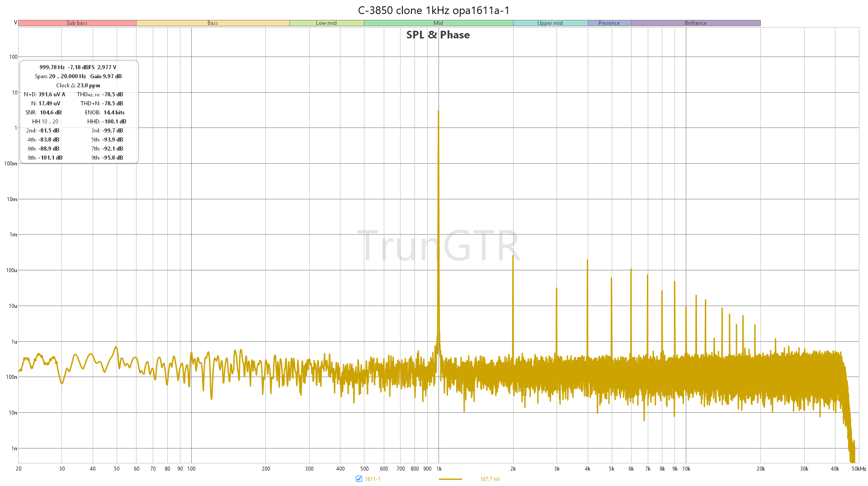This screenshot has height=486, width=868.
Task: Click the 100 label on vertical axis
Action: (13, 57)
